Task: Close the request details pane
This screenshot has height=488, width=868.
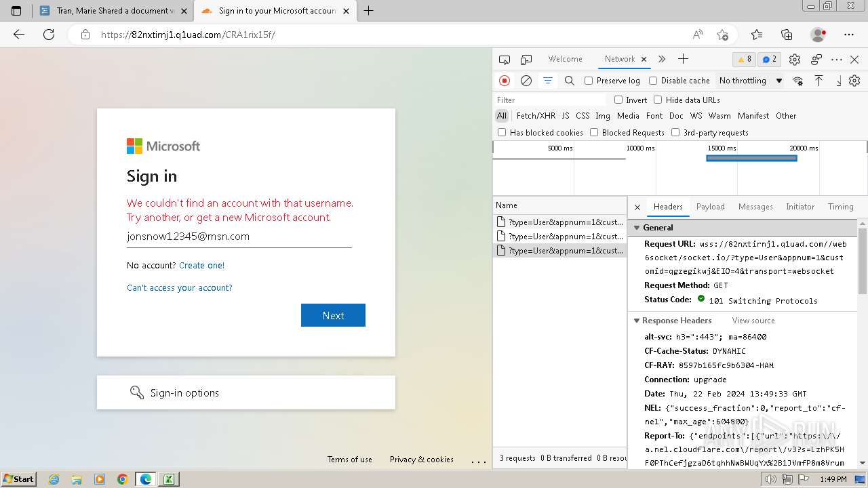Action: click(637, 207)
